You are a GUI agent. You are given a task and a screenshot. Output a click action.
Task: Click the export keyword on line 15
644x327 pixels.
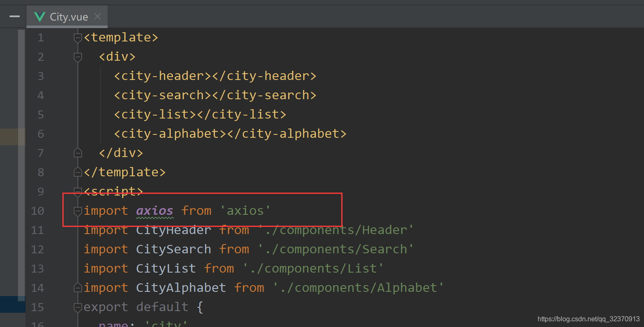[106, 307]
